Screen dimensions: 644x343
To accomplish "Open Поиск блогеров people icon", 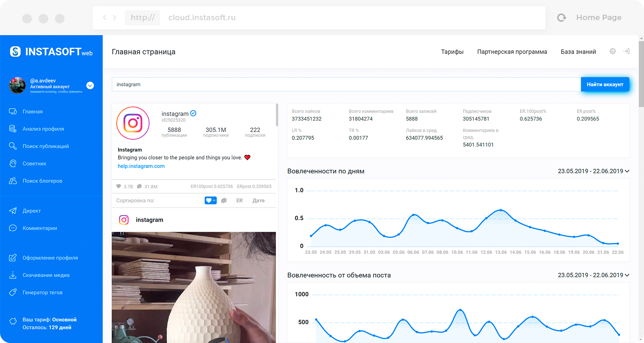I will click(13, 181).
